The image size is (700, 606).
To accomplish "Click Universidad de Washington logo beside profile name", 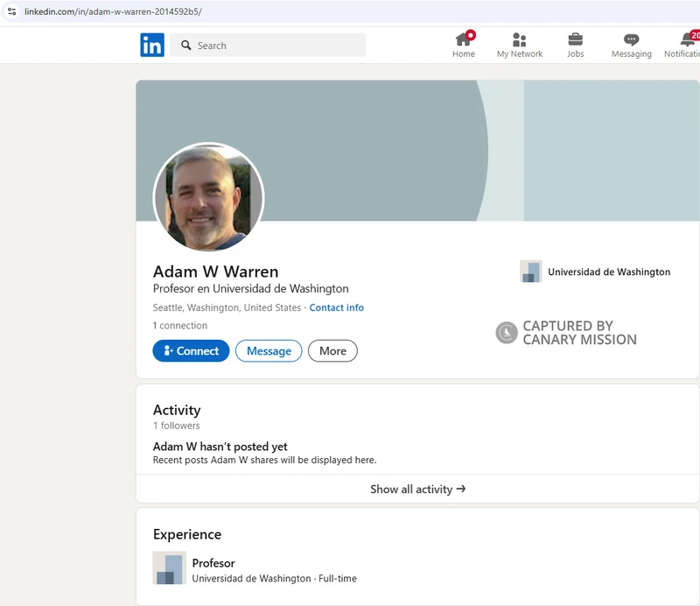I will point(531,271).
